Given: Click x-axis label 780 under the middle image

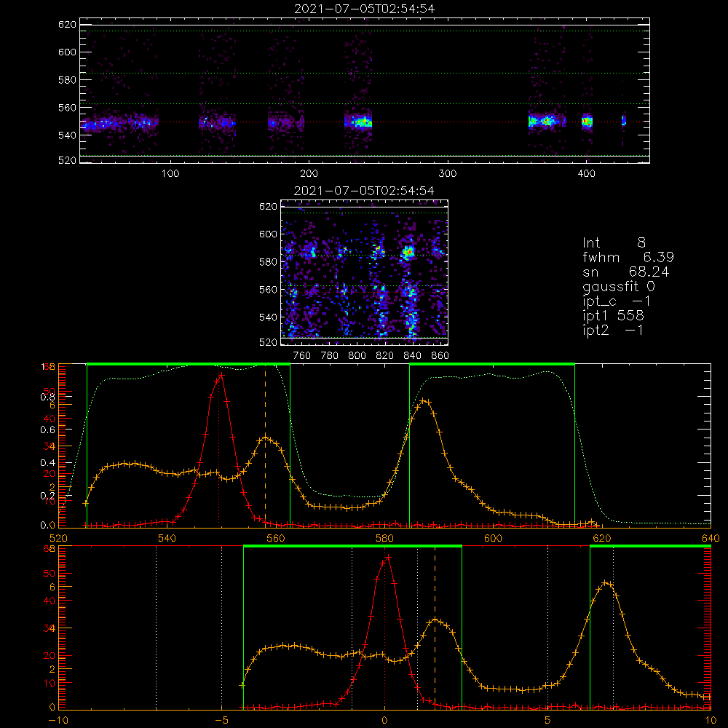Looking at the screenshot, I should click(x=330, y=356).
